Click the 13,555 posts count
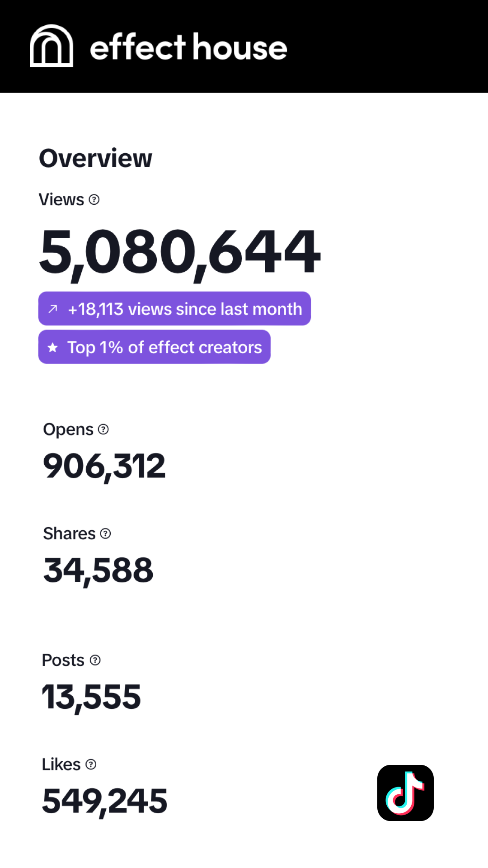Image resolution: width=488 pixels, height=868 pixels. pos(91,697)
